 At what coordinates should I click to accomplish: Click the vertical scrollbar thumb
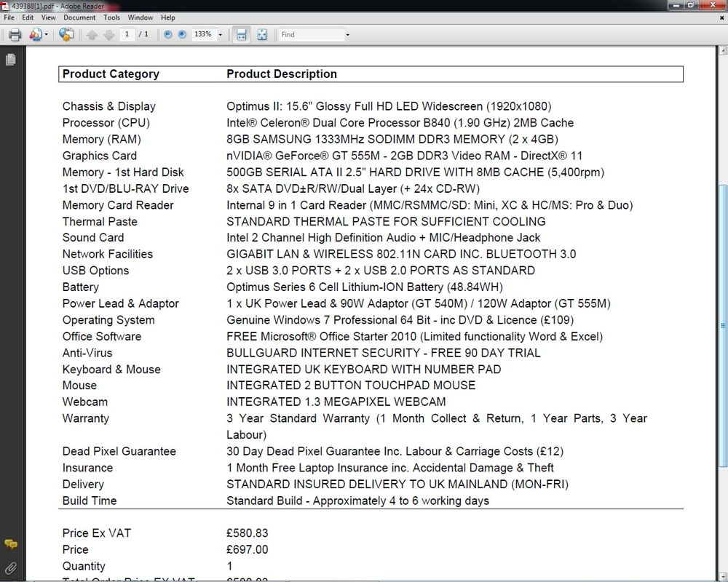point(723,326)
